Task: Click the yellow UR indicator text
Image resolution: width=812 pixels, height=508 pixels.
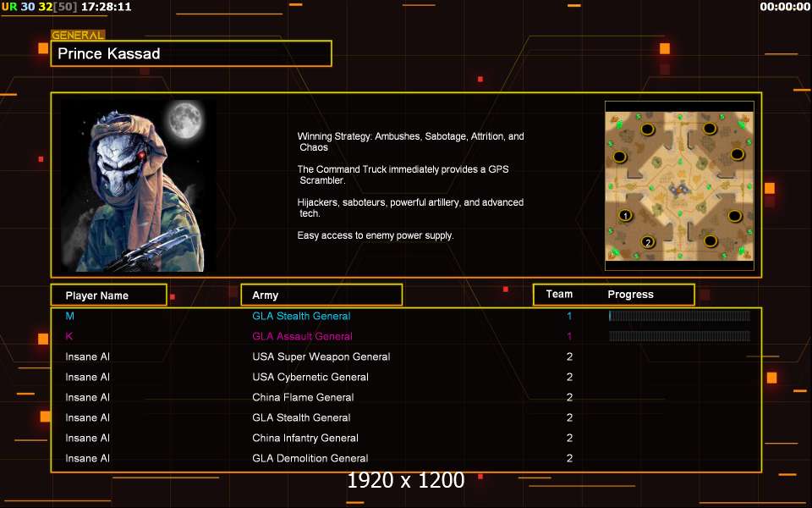Action: pyautogui.click(x=8, y=7)
